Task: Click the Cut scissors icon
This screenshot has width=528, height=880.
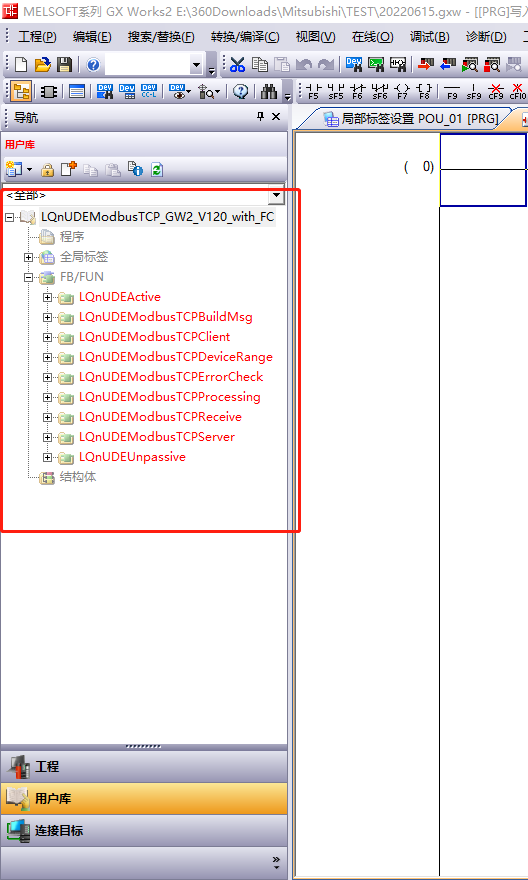Action: 238,65
